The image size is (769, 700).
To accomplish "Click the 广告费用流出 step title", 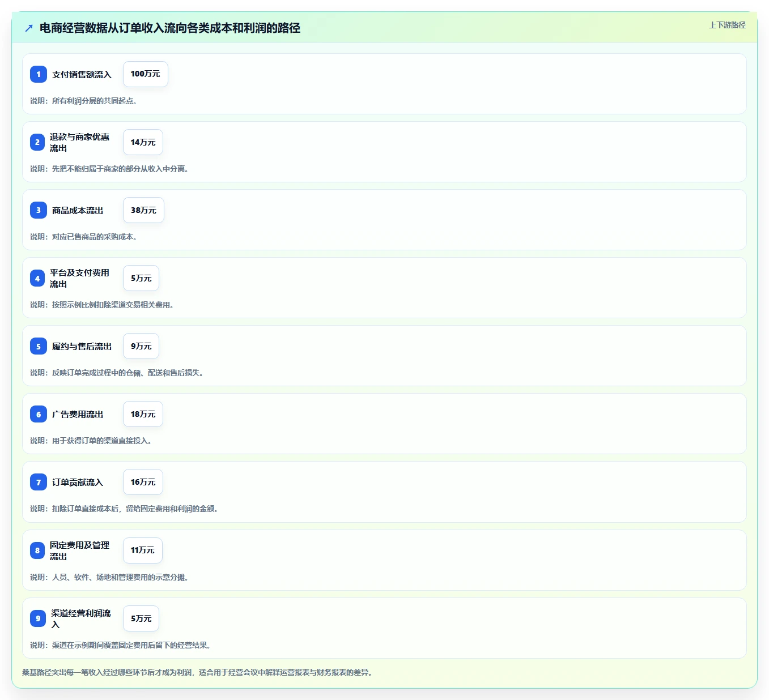I will pos(78,414).
